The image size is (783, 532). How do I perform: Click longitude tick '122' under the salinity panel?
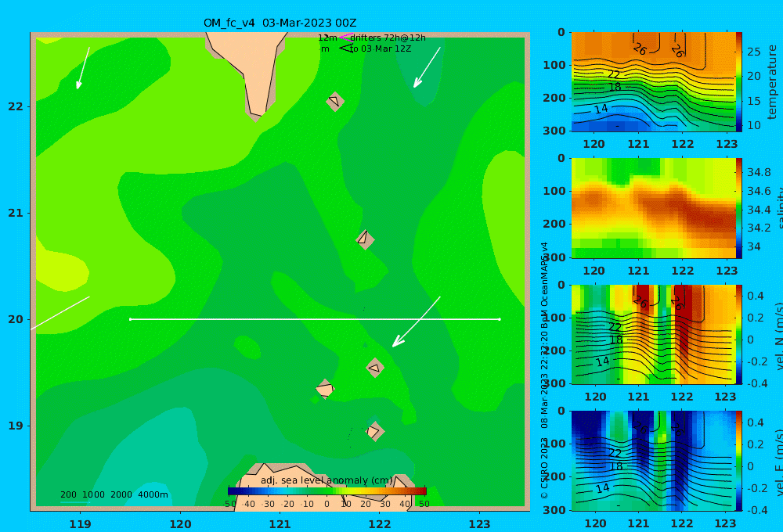pos(682,271)
